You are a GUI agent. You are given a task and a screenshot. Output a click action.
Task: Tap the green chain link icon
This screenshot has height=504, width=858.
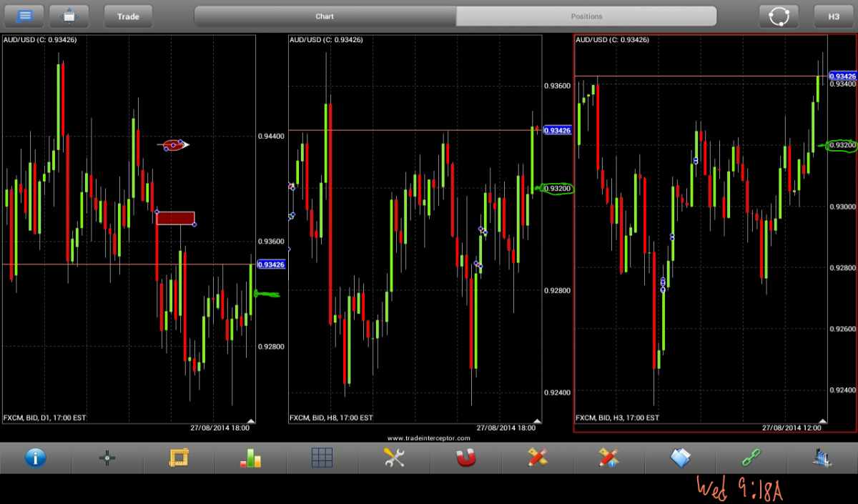pos(751,458)
